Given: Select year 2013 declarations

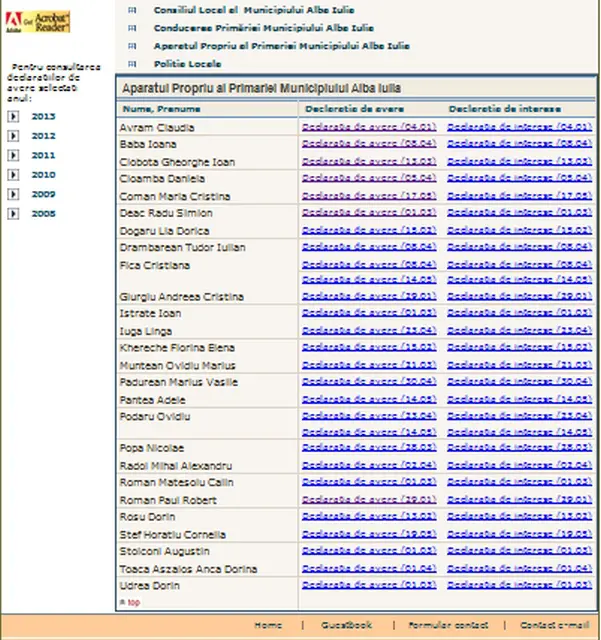Looking at the screenshot, I should pos(43,116).
